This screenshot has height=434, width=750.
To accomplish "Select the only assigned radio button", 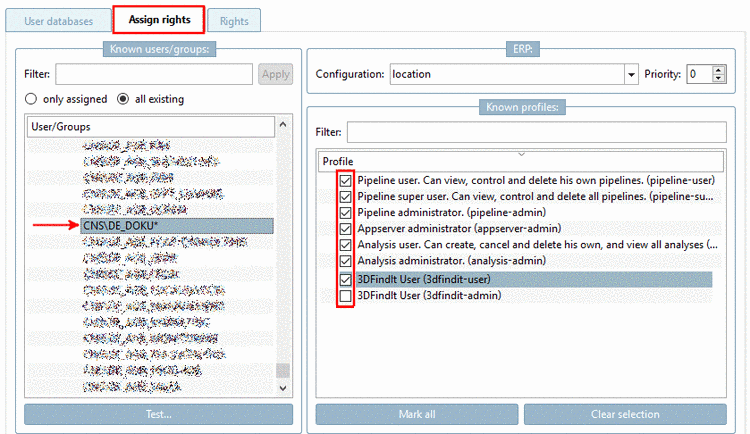I will tap(31, 99).
